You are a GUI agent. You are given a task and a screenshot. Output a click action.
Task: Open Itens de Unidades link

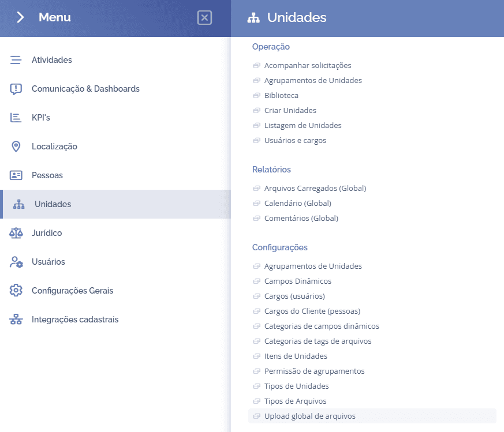tap(296, 356)
